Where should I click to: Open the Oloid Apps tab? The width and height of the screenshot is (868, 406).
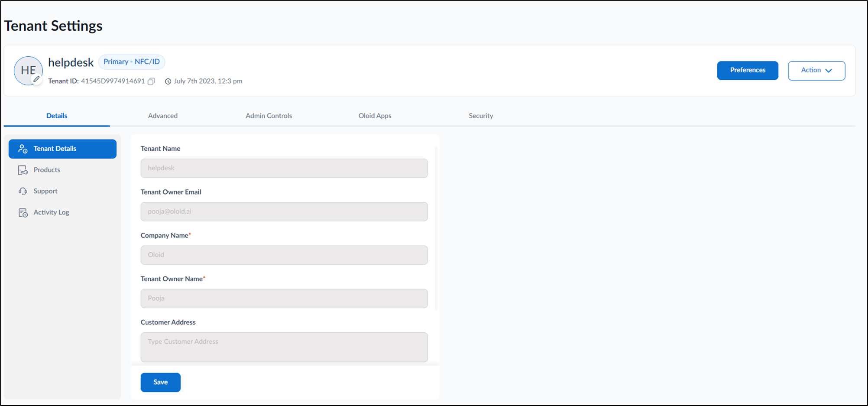[x=375, y=116]
